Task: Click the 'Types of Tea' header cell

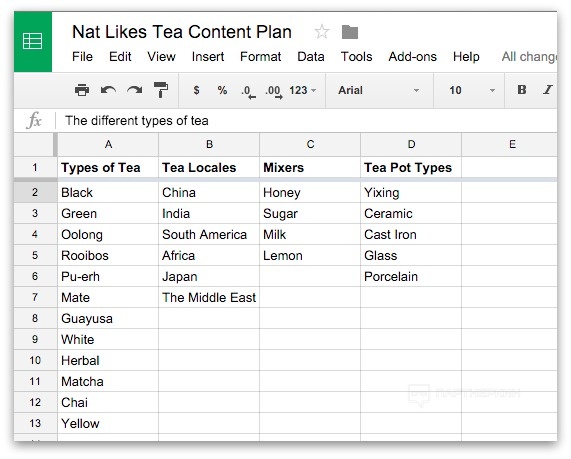Action: 108,168
